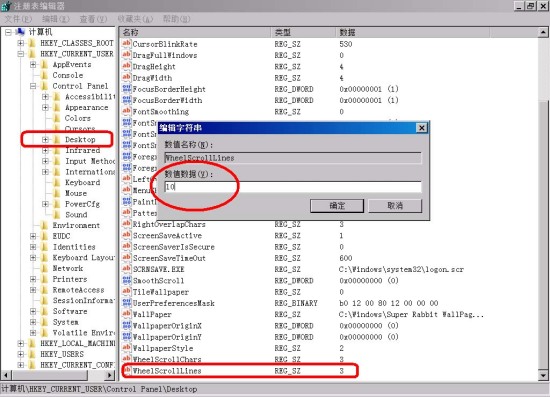Click the string icon beside FontSmoothing
Image resolution: width=550 pixels, height=397 pixels.
(126, 112)
